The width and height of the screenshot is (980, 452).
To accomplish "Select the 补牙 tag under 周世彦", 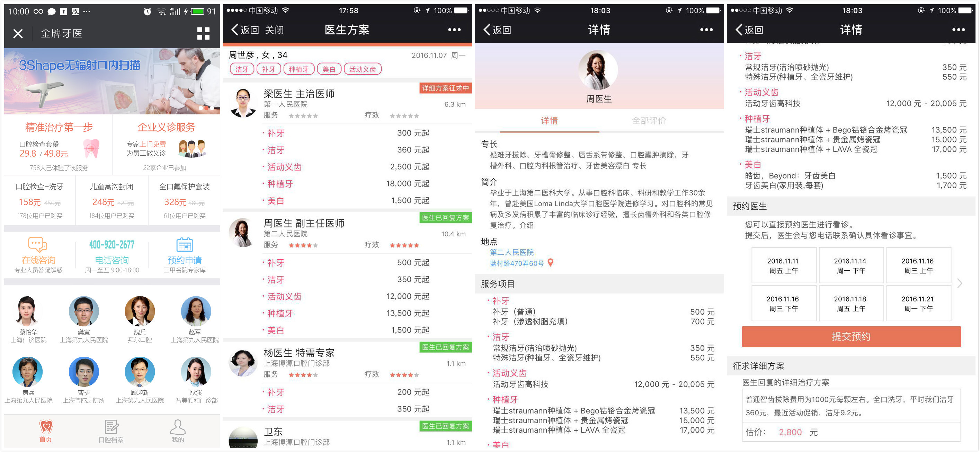I will (x=269, y=69).
